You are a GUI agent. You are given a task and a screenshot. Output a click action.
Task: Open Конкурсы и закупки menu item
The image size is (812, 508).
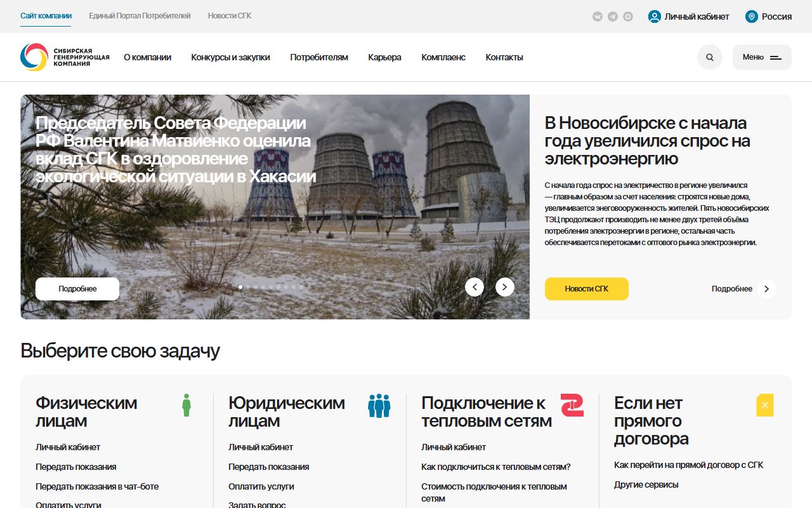[x=231, y=57]
